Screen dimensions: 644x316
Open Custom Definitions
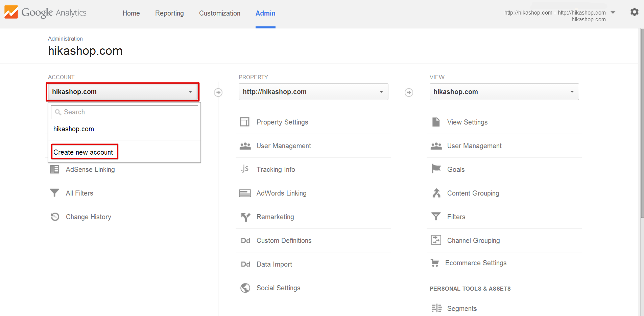pos(284,241)
